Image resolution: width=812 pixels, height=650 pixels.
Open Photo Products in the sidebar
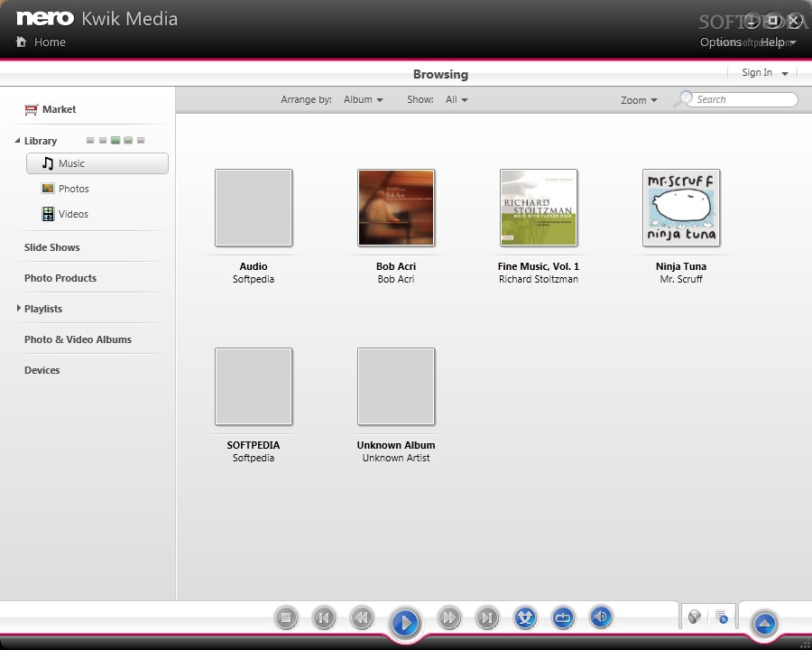tap(60, 278)
